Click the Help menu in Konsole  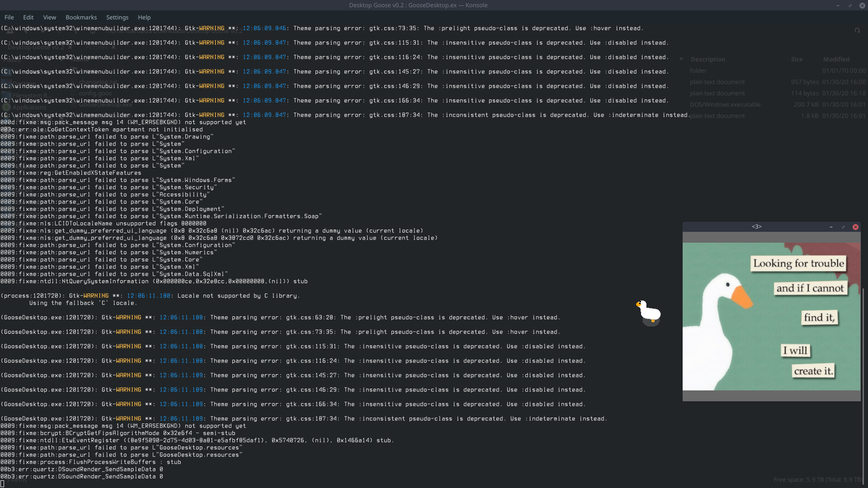click(144, 17)
